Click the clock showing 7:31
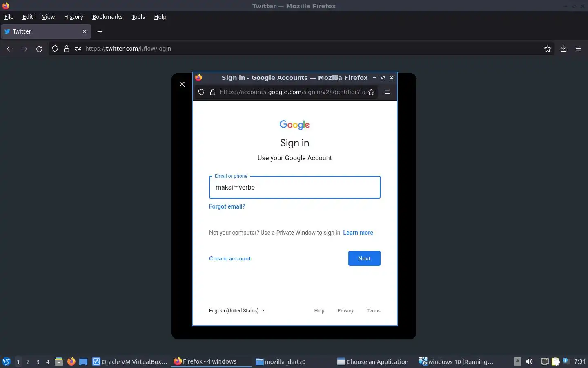 (580, 361)
